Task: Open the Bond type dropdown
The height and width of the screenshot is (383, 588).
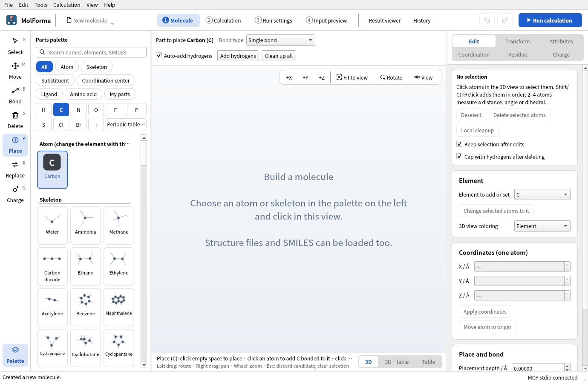Action: [281, 40]
